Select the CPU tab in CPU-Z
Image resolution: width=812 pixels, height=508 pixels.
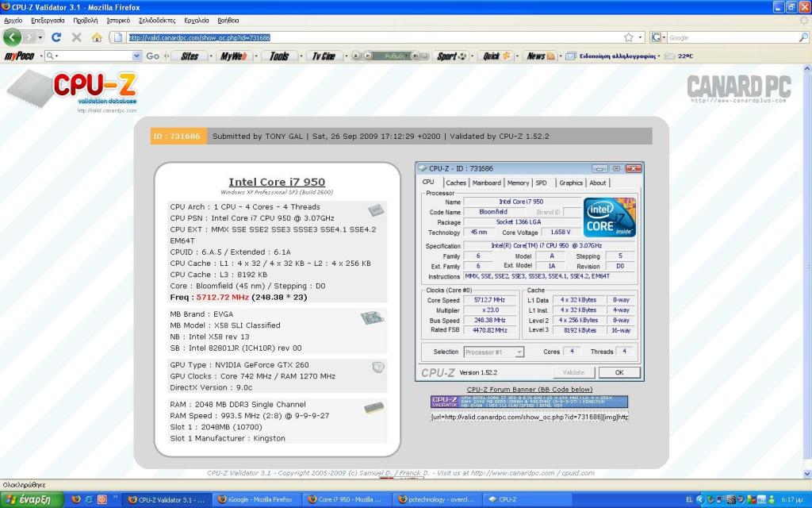click(x=428, y=182)
